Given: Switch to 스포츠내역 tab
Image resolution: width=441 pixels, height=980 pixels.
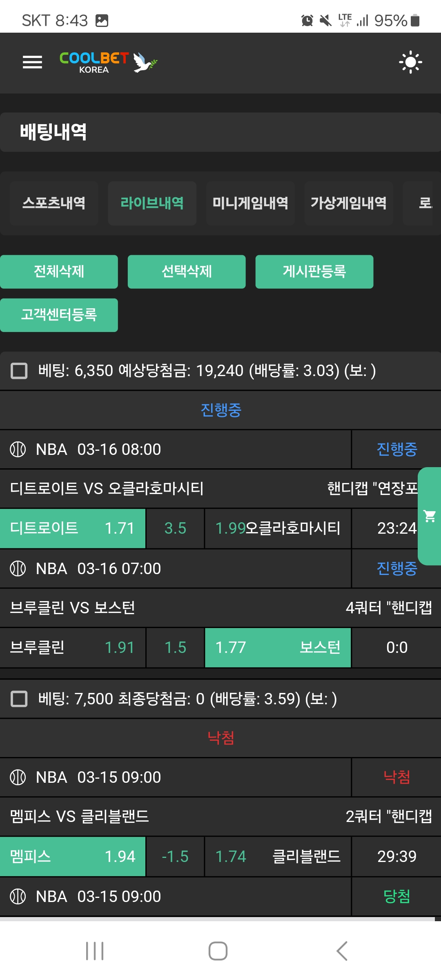Looking at the screenshot, I should (54, 203).
